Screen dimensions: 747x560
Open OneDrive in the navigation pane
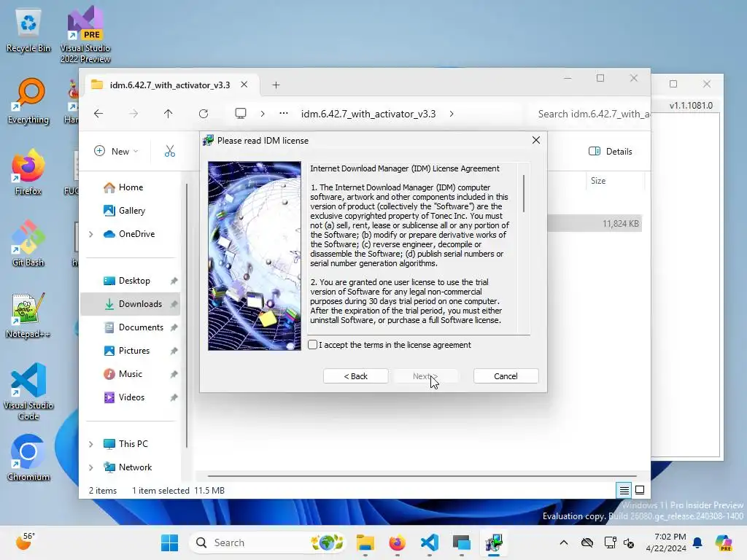[136, 234]
